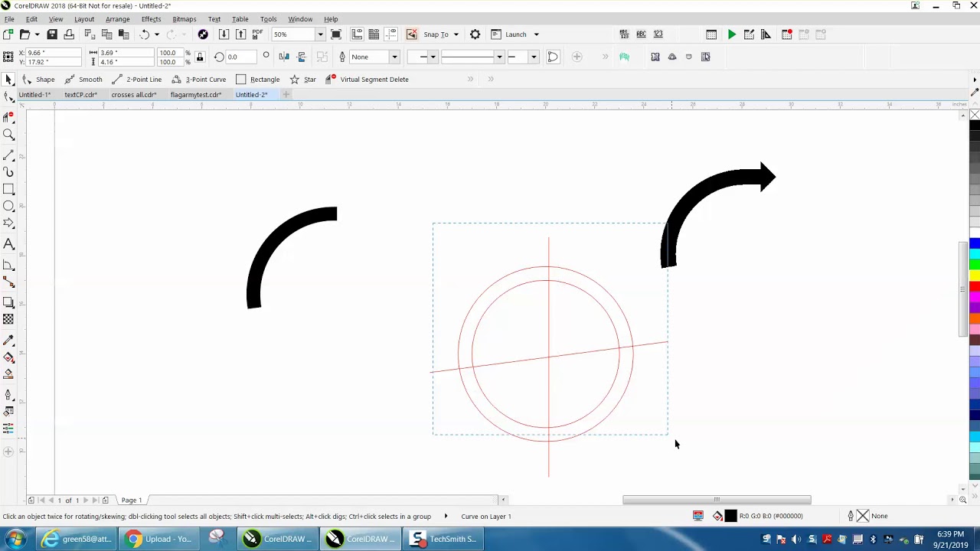Open TechSmith Snagit in taskbar
The height and width of the screenshot is (551, 980).
pyautogui.click(x=444, y=539)
